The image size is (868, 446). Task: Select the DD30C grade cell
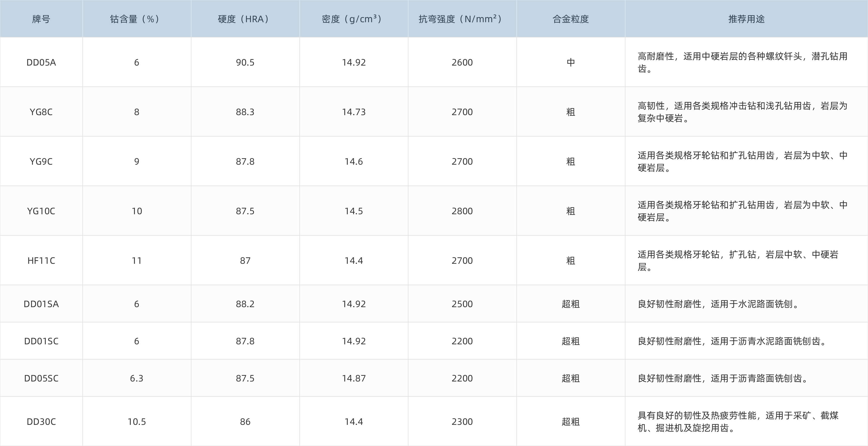tap(41, 421)
